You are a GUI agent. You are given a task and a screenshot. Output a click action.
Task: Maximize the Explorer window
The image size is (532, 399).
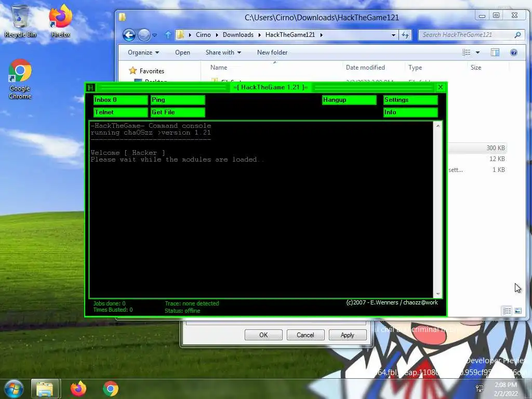pos(496,15)
